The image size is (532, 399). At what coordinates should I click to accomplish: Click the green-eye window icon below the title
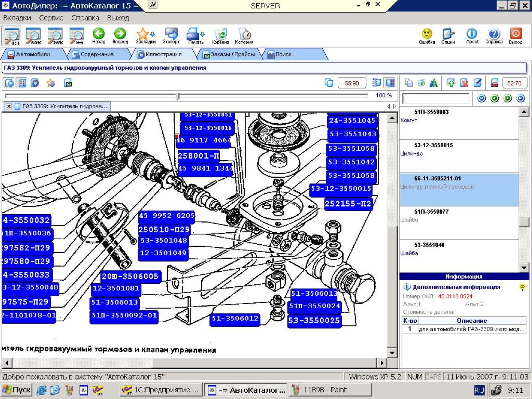(x=68, y=83)
